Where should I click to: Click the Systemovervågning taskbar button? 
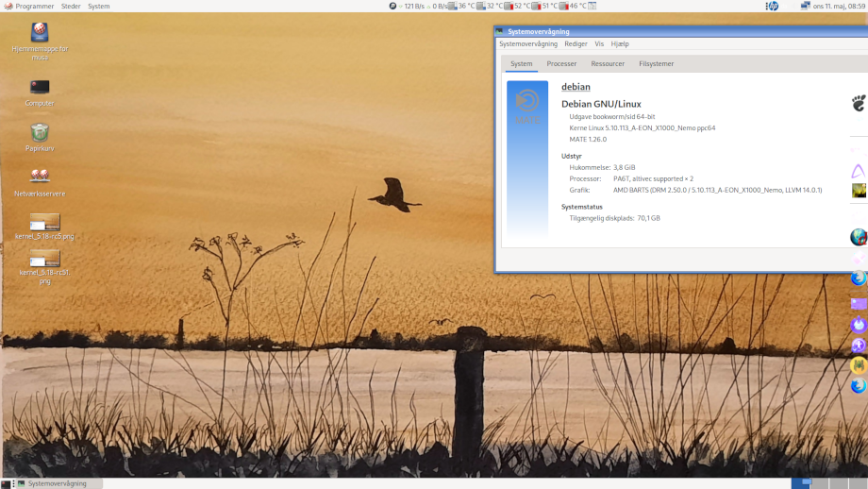(57, 483)
